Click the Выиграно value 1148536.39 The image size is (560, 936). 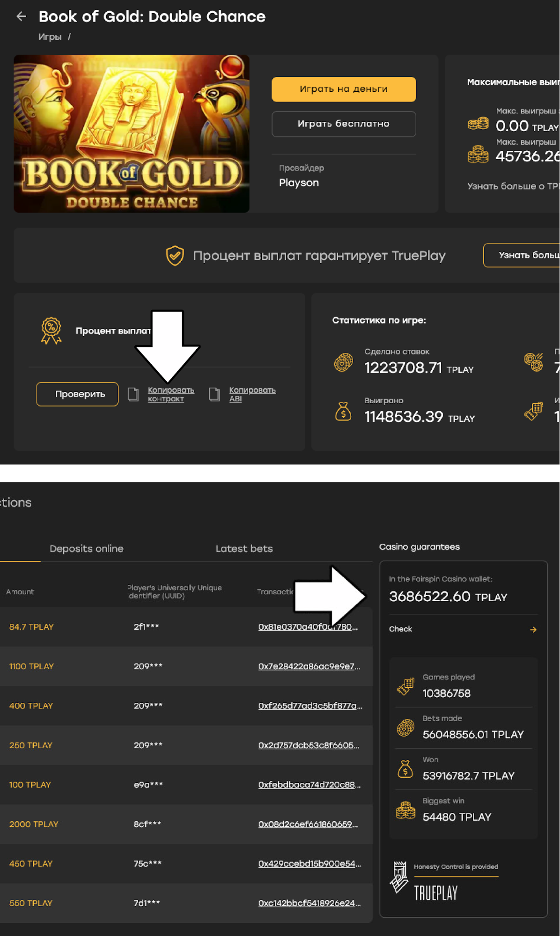coord(404,417)
